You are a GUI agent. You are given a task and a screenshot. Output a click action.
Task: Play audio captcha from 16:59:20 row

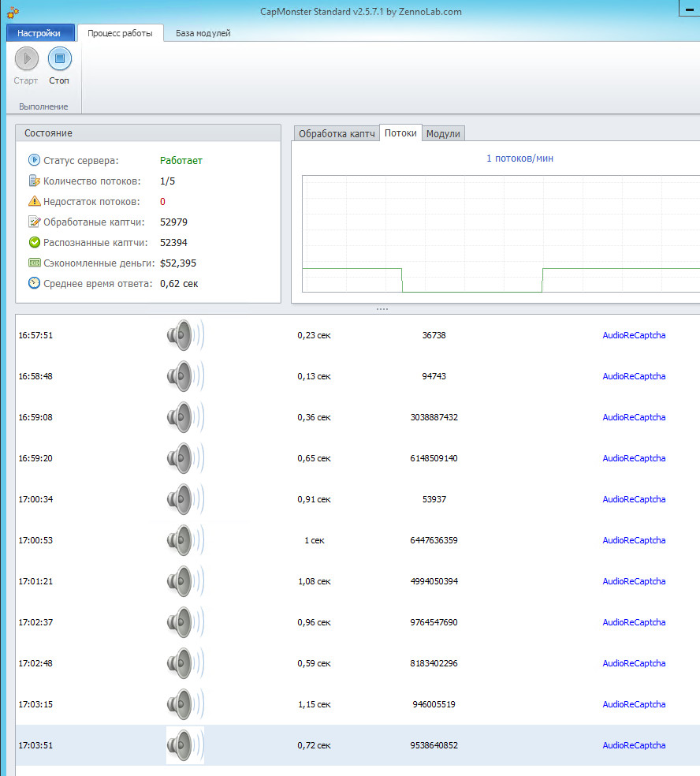tap(185, 458)
